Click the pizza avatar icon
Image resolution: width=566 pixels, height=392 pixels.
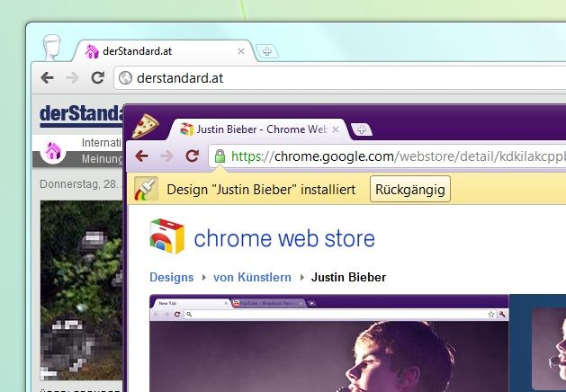[146, 126]
